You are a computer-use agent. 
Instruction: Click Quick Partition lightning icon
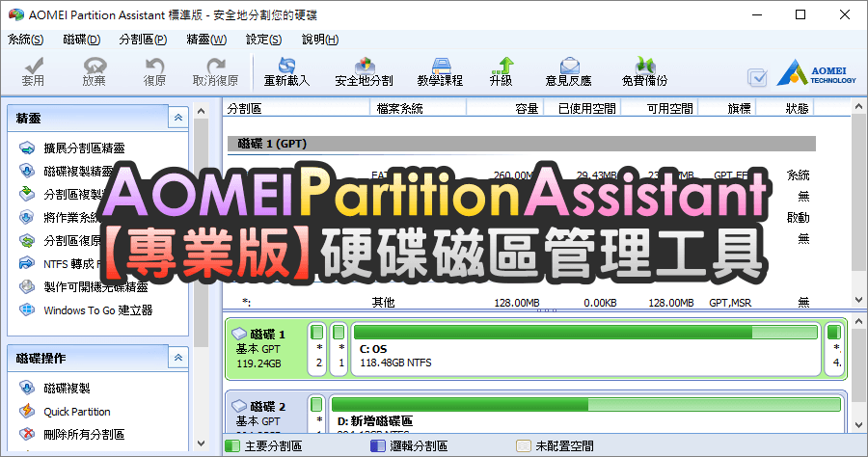point(27,411)
